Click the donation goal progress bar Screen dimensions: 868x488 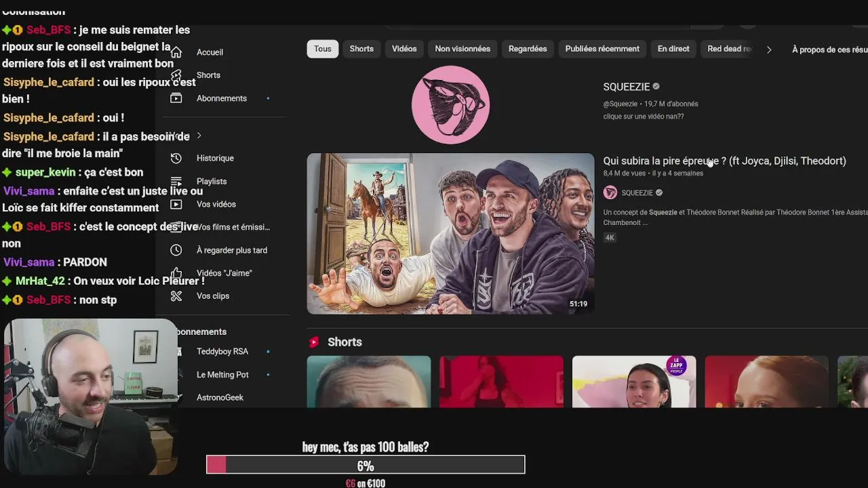coord(366,465)
